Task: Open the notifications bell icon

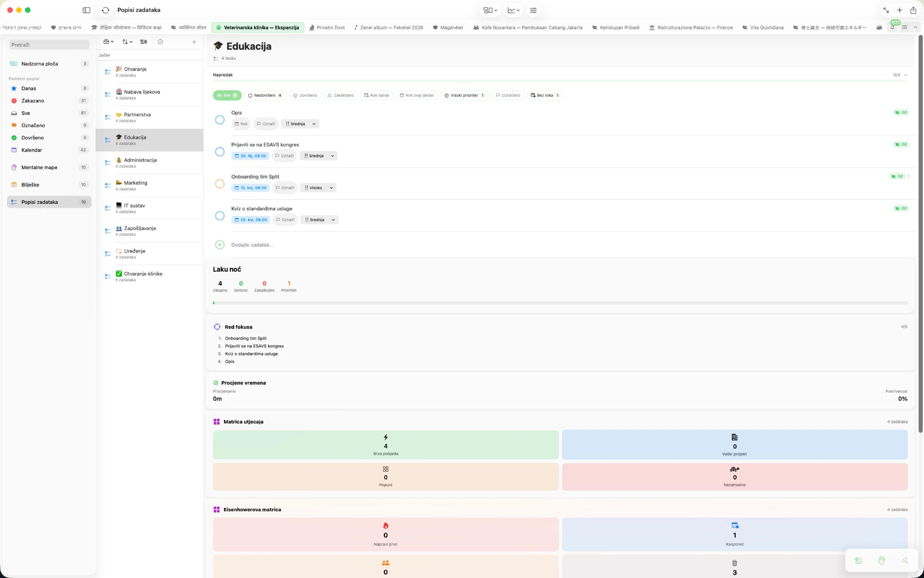Action: tap(892, 28)
